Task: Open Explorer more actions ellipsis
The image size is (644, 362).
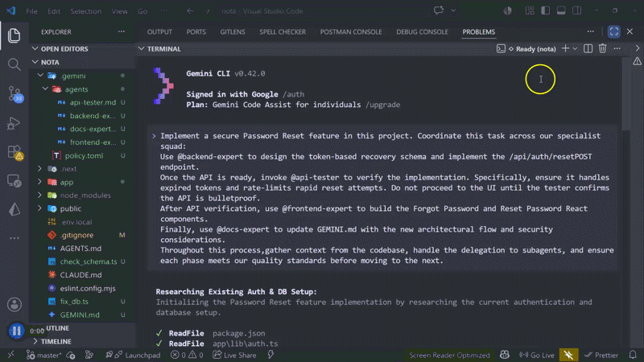Action: tap(122, 31)
